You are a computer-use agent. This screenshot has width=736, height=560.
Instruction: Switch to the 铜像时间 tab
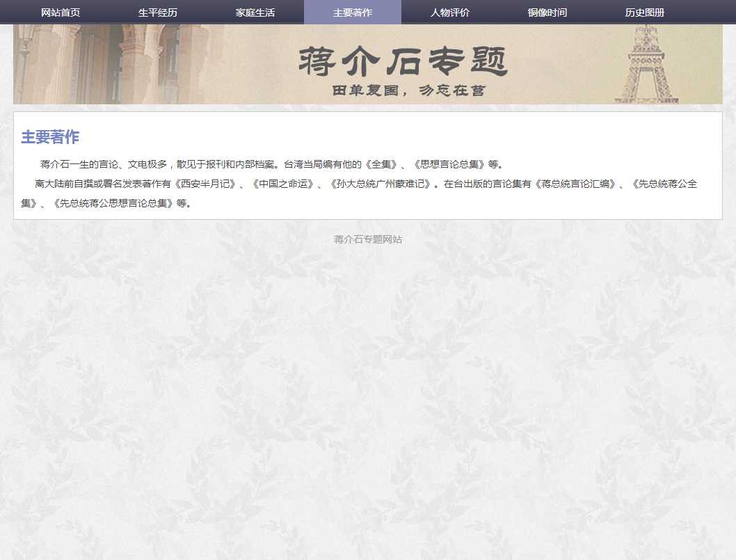(547, 13)
